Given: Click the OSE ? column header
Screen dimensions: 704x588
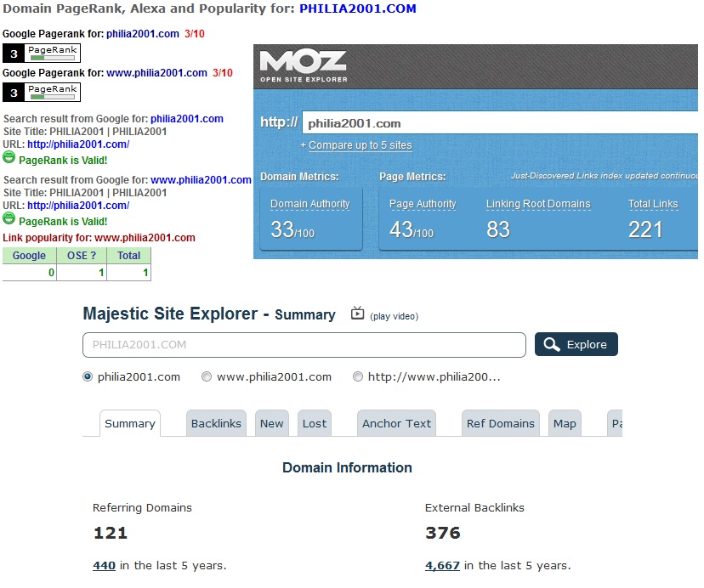Looking at the screenshot, I should tap(82, 256).
